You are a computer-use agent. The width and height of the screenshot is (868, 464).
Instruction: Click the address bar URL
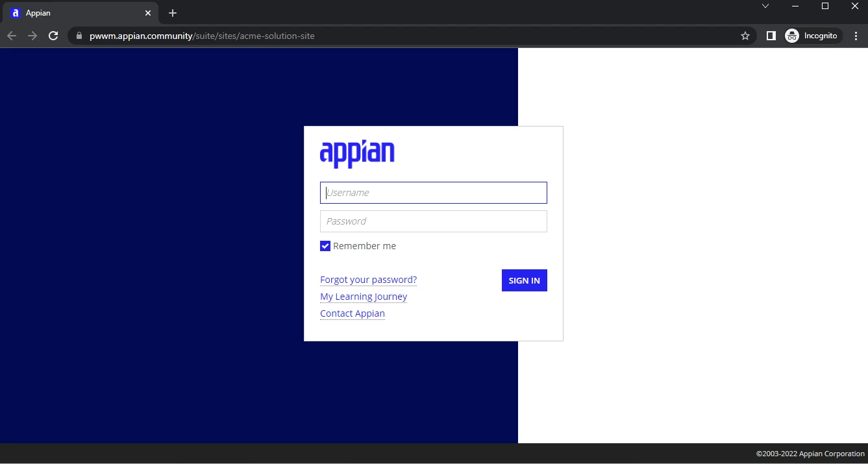click(202, 36)
